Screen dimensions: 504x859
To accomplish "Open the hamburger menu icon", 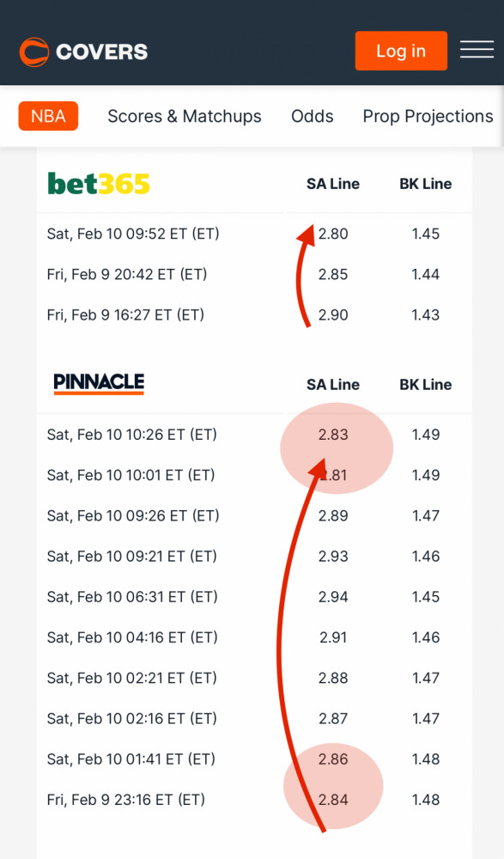I will pyautogui.click(x=477, y=51).
